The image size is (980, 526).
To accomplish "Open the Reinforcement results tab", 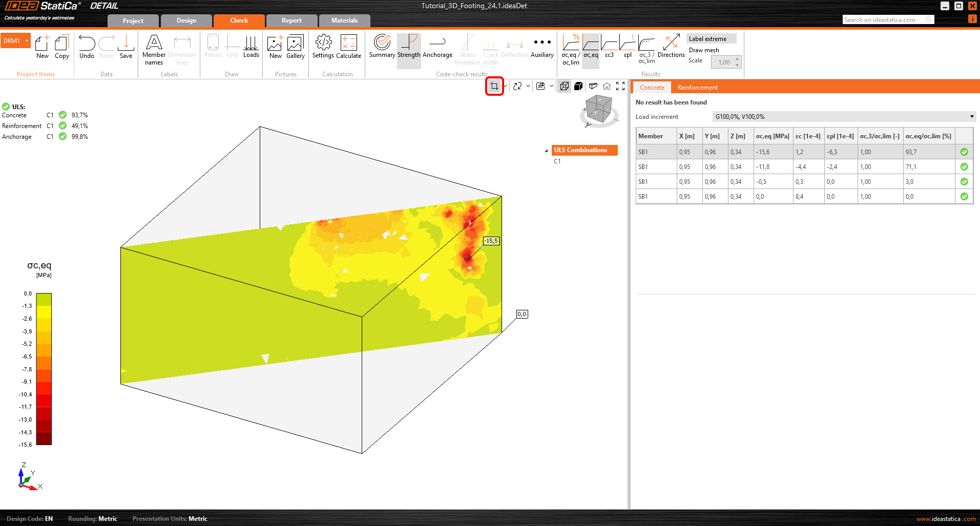I will coord(697,88).
